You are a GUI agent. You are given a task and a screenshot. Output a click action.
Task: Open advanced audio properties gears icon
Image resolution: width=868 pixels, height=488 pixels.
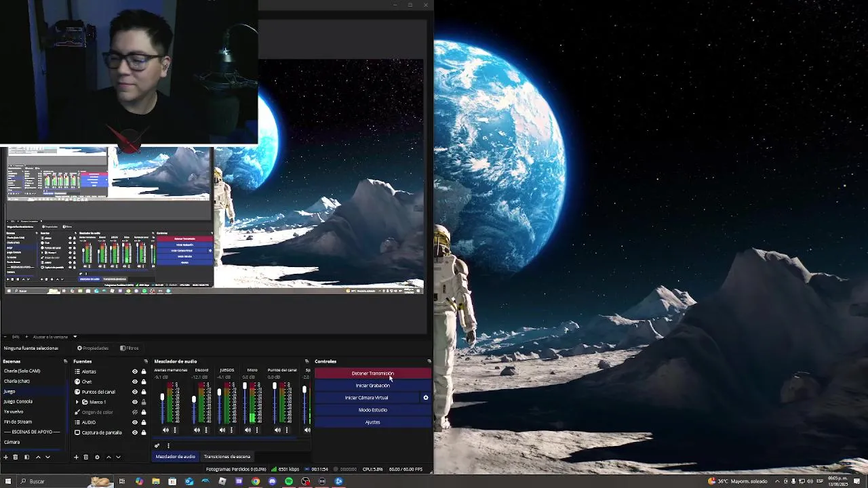[x=157, y=445]
